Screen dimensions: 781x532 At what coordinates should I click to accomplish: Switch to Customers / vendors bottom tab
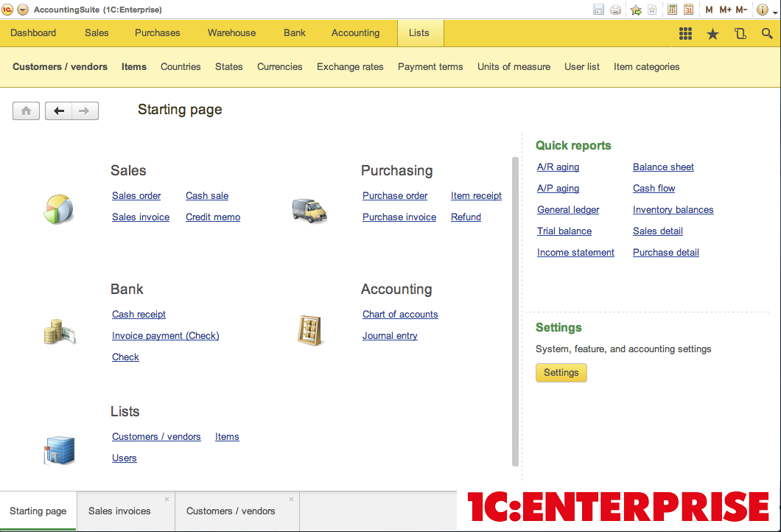point(237,511)
